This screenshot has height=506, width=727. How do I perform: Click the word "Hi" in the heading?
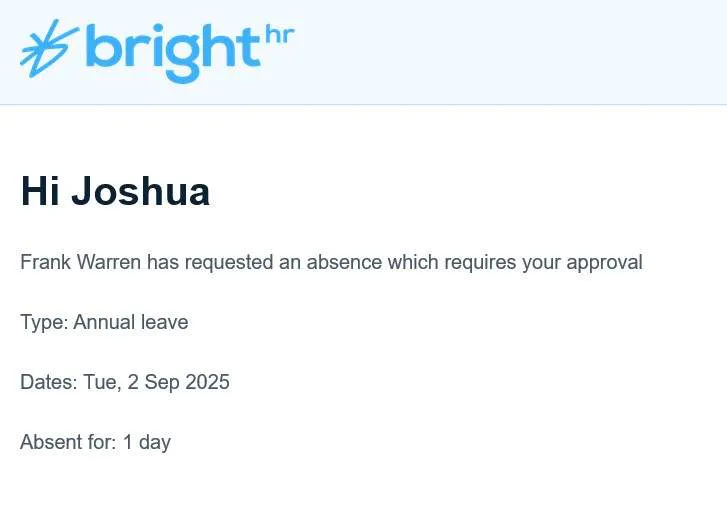pyautogui.click(x=41, y=191)
